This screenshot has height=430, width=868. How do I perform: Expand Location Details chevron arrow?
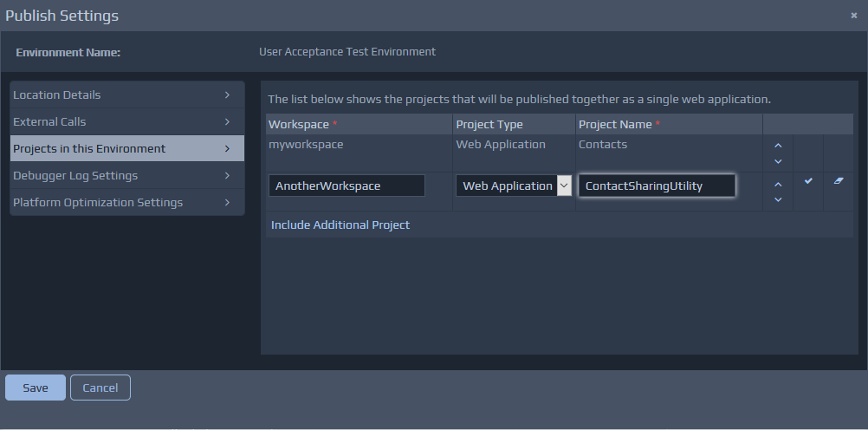click(227, 94)
